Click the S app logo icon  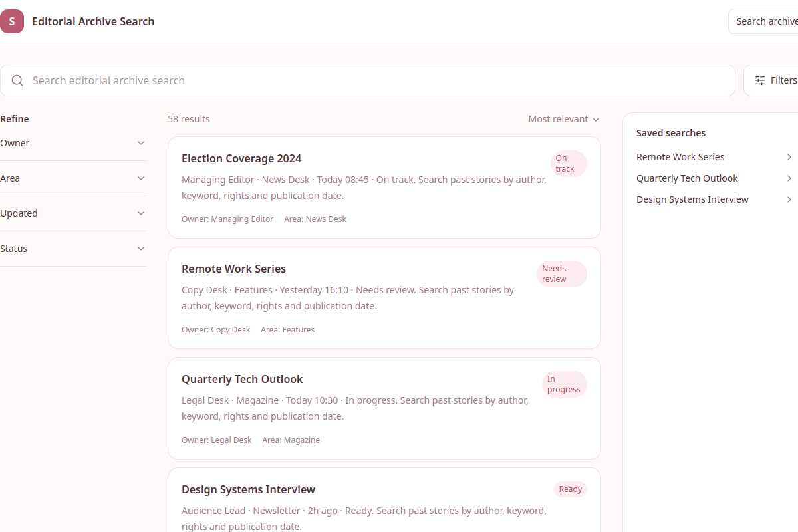tap(12, 21)
